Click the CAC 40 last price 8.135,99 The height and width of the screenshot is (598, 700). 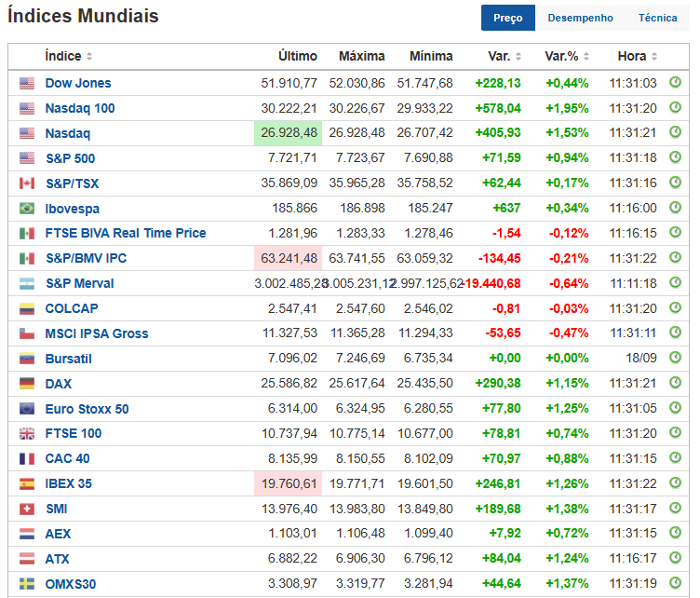click(x=292, y=458)
